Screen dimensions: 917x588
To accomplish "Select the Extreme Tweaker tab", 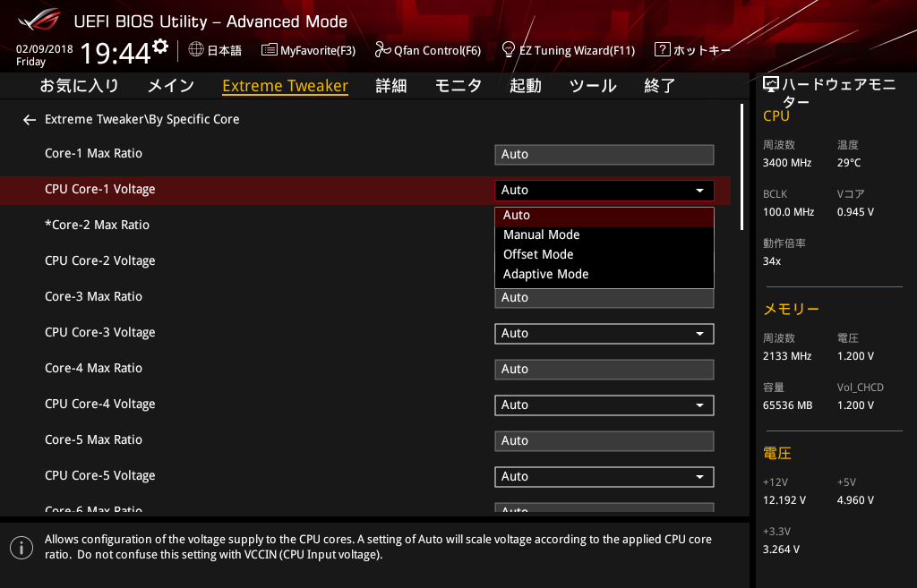I will [286, 86].
